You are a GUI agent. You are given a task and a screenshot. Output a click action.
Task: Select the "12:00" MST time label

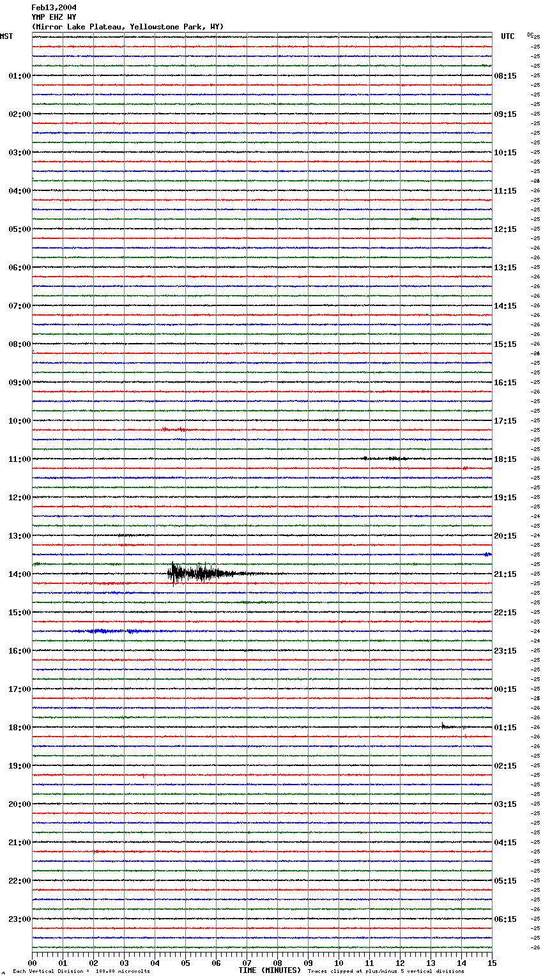click(20, 498)
